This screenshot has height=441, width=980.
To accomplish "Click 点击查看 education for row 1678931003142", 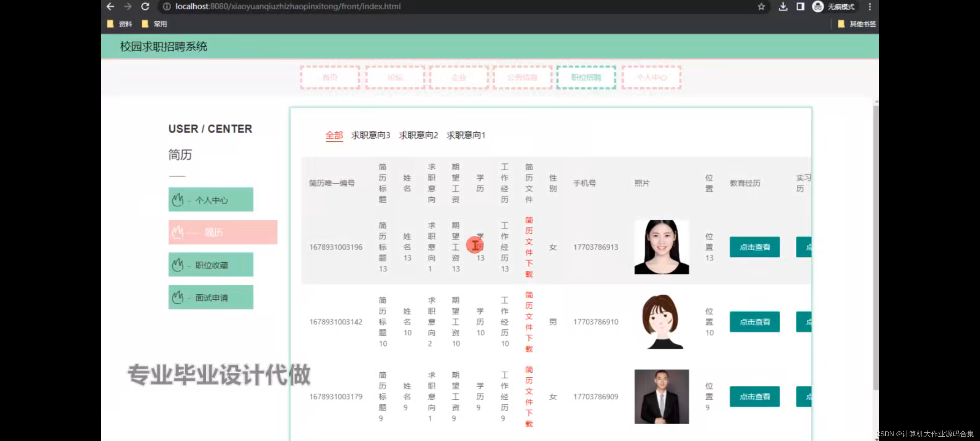I will [x=755, y=322].
